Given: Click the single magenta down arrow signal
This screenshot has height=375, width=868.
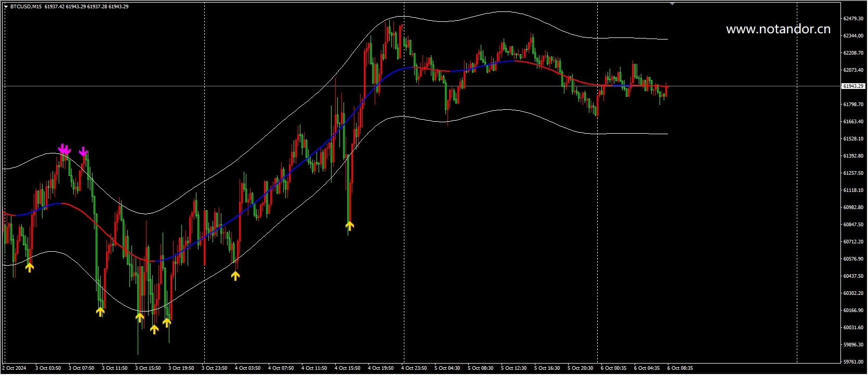Looking at the screenshot, I should pyautogui.click(x=83, y=151).
